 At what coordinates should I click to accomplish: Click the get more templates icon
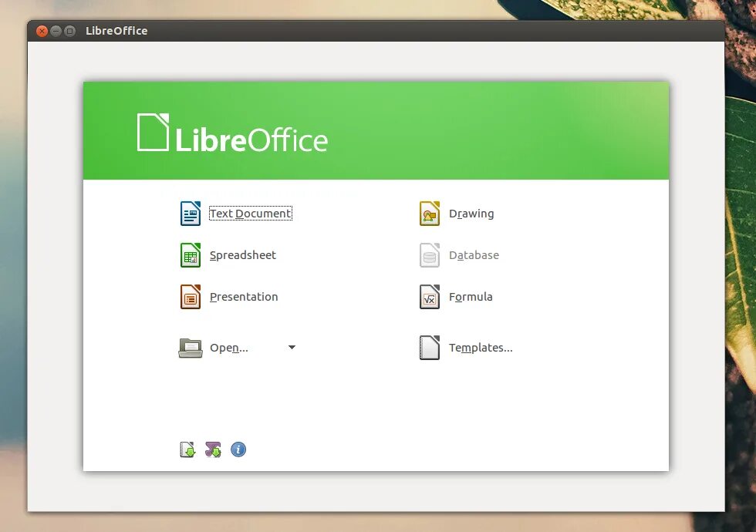coord(187,450)
